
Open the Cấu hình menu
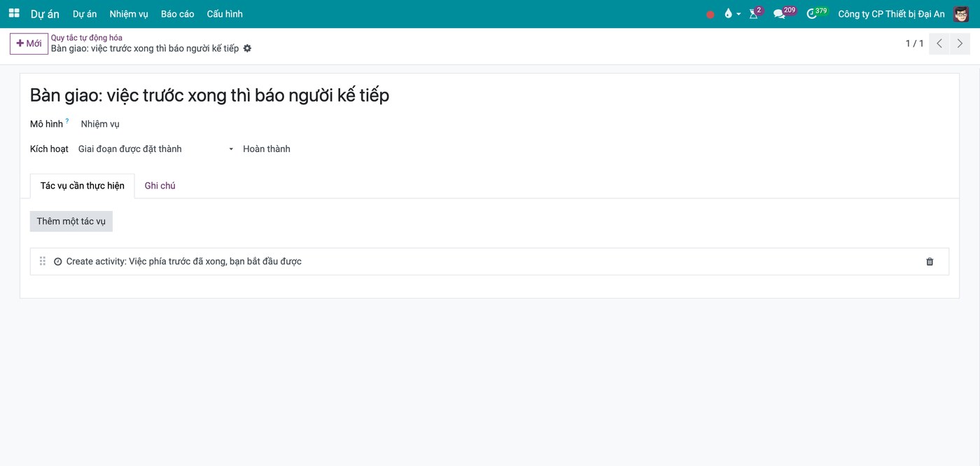[225, 14]
